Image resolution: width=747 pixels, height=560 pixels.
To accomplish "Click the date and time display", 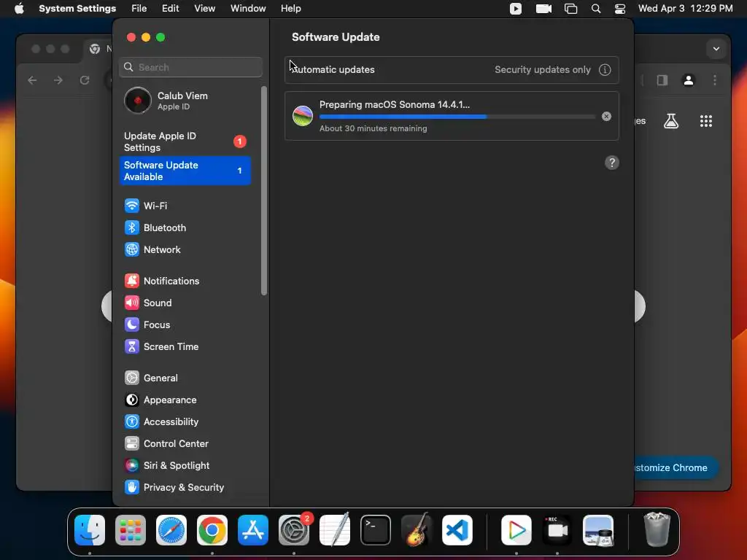I will tap(686, 9).
